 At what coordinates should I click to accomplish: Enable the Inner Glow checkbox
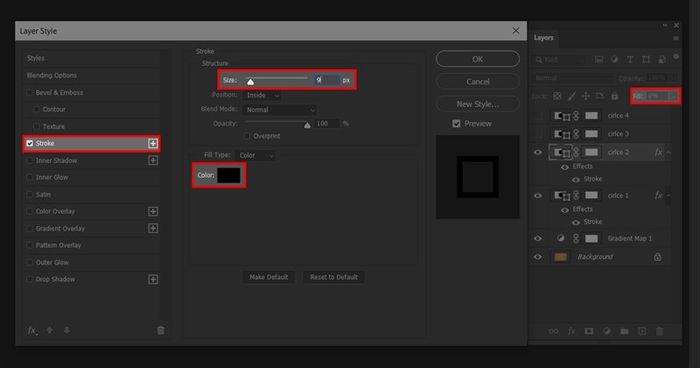point(30,177)
